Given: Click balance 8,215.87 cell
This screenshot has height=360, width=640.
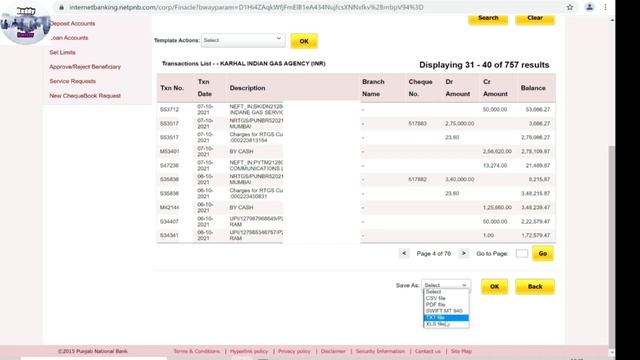Looking at the screenshot, I should pos(539,179).
